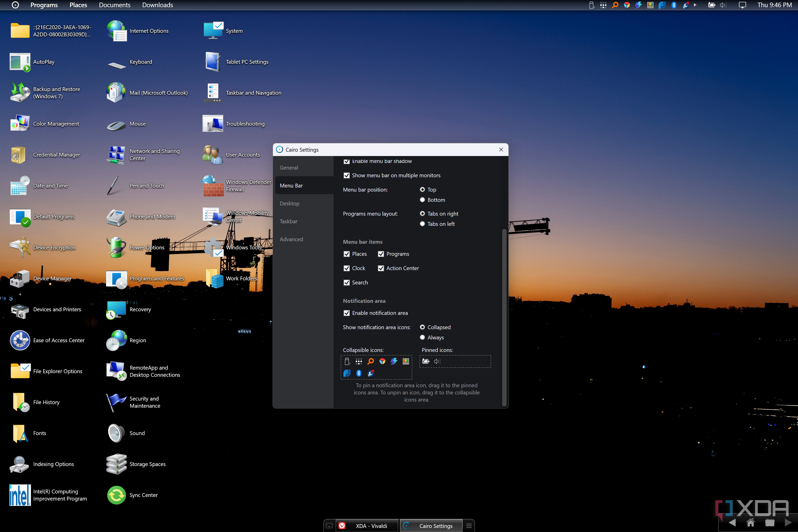The height and width of the screenshot is (532, 798).
Task: Switch to the Advanced settings tab
Action: click(x=291, y=239)
